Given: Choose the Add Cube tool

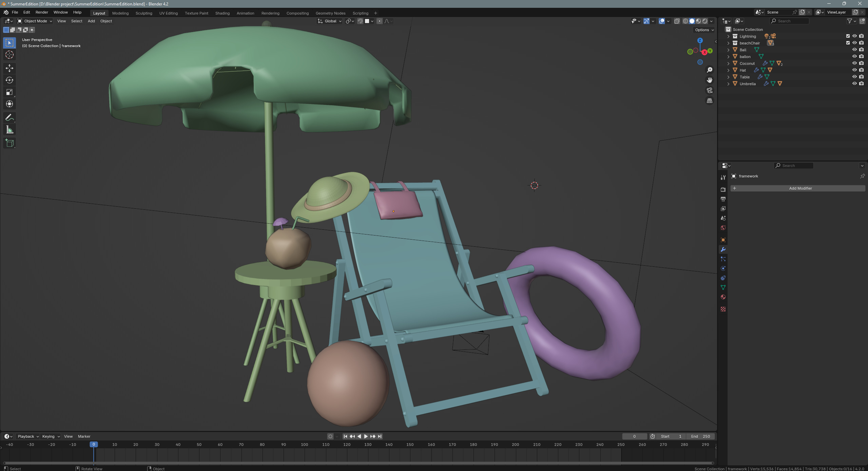Looking at the screenshot, I should 9,143.
